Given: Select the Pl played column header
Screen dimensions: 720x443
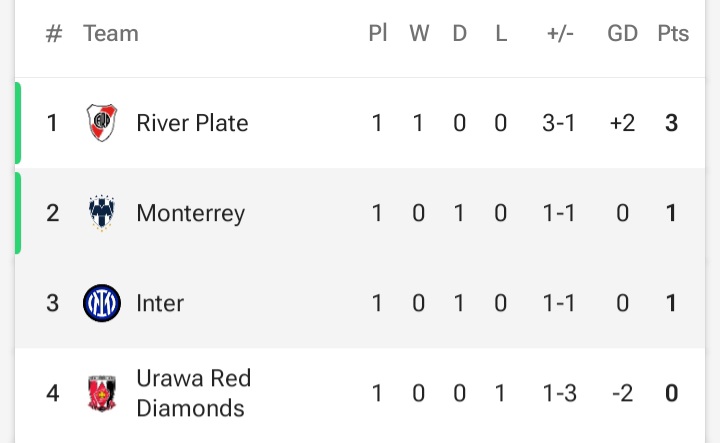Looking at the screenshot, I should pyautogui.click(x=377, y=34).
